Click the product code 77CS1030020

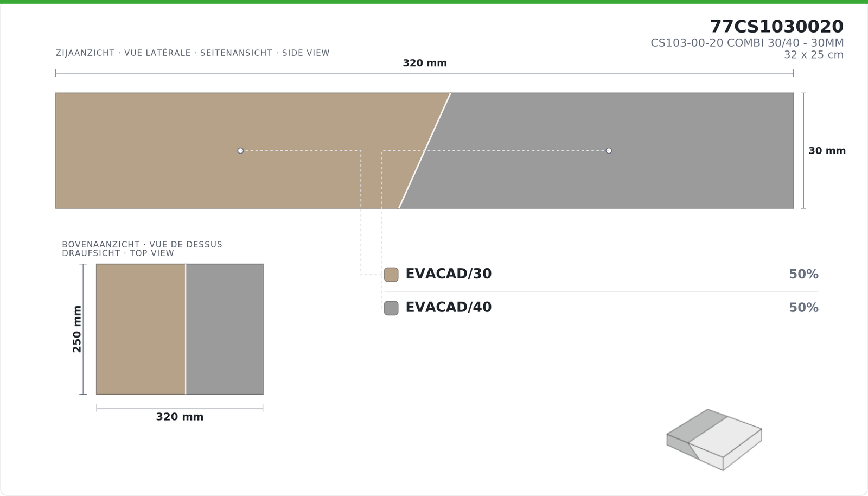pos(777,27)
